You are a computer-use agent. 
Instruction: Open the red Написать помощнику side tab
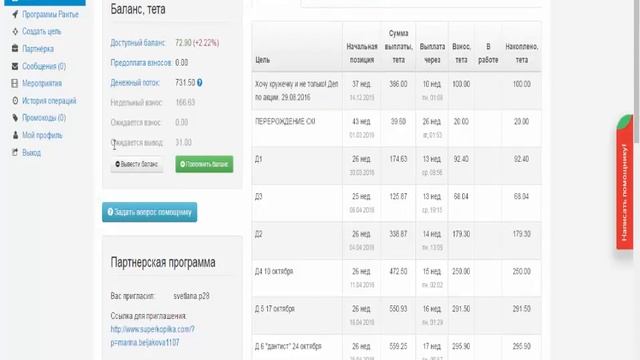click(x=624, y=182)
